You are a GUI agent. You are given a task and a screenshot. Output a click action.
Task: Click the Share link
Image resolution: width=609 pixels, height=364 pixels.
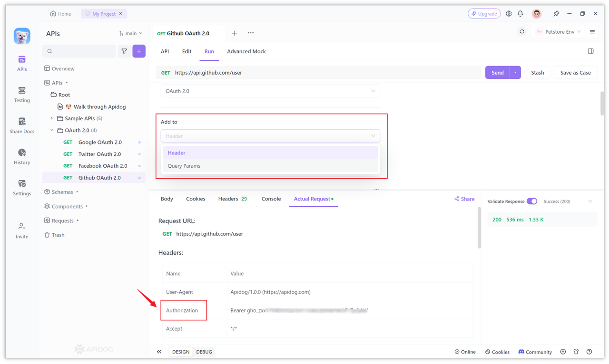click(x=464, y=199)
